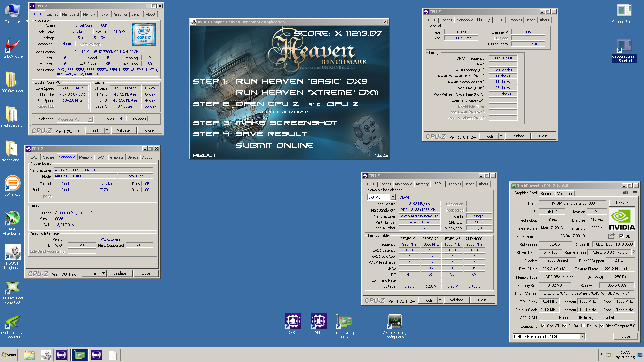Open the Processor #1 selection dropdown
Viewport: 644px width, 362px height.
[90, 119]
